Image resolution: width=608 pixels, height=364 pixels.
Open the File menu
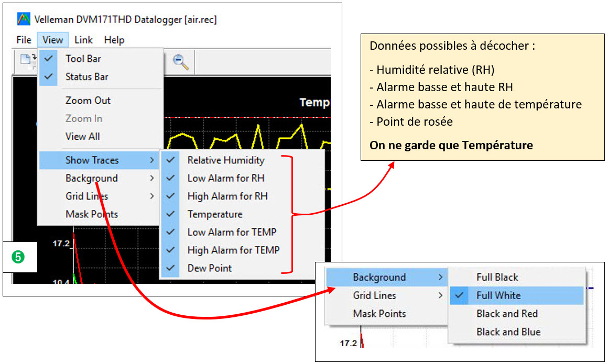pyautogui.click(x=24, y=40)
